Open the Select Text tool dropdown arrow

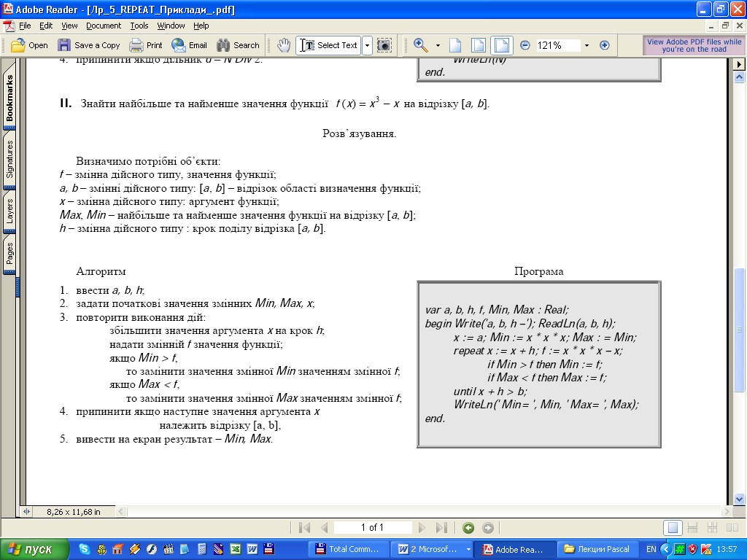[367, 45]
